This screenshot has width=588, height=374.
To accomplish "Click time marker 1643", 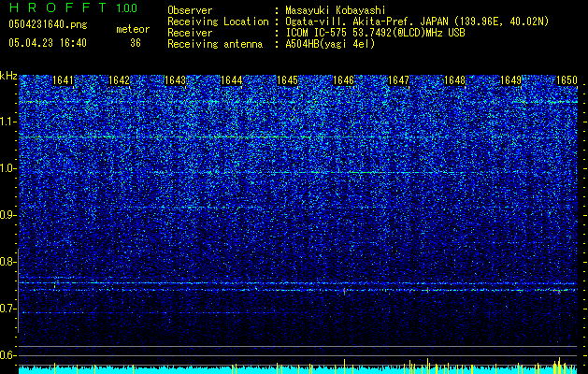I will 175,80.
